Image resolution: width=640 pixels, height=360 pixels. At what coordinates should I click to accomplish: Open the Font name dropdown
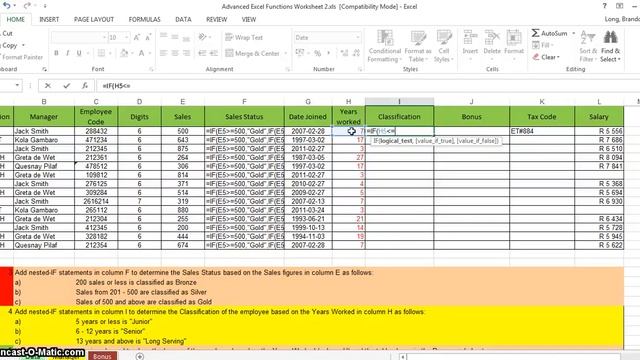click(x=104, y=38)
